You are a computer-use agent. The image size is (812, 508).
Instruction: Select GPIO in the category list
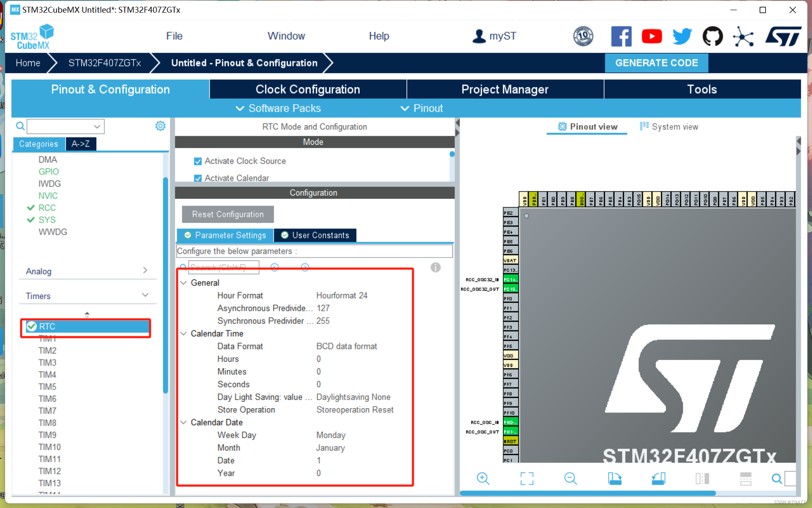[49, 171]
